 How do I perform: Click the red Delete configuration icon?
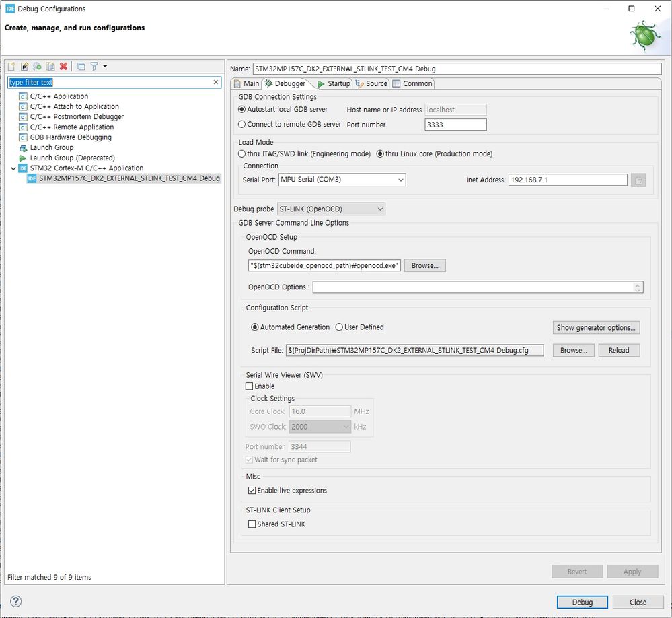(63, 66)
